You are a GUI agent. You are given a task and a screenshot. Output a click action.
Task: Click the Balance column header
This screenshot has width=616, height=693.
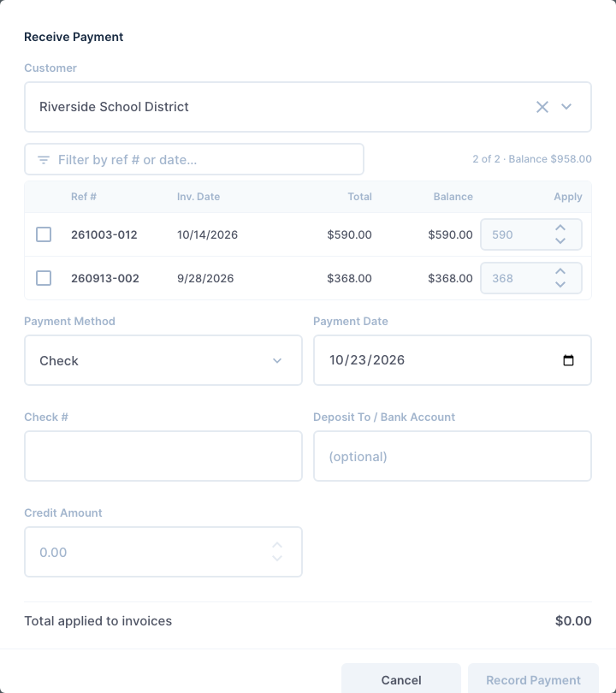coord(453,197)
